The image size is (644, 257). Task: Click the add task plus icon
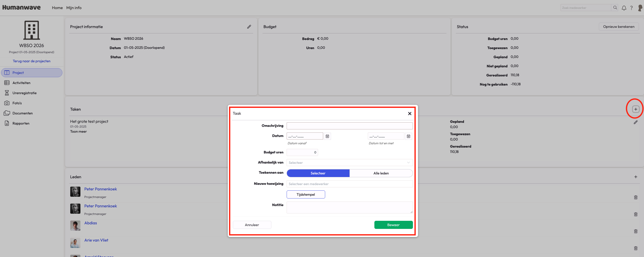pos(635,109)
